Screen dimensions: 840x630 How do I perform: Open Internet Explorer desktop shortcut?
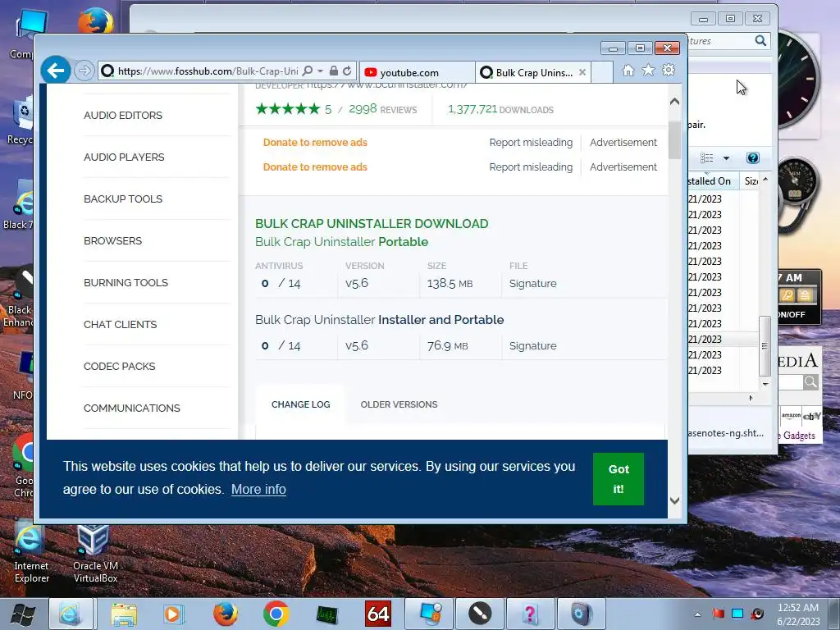click(x=31, y=554)
